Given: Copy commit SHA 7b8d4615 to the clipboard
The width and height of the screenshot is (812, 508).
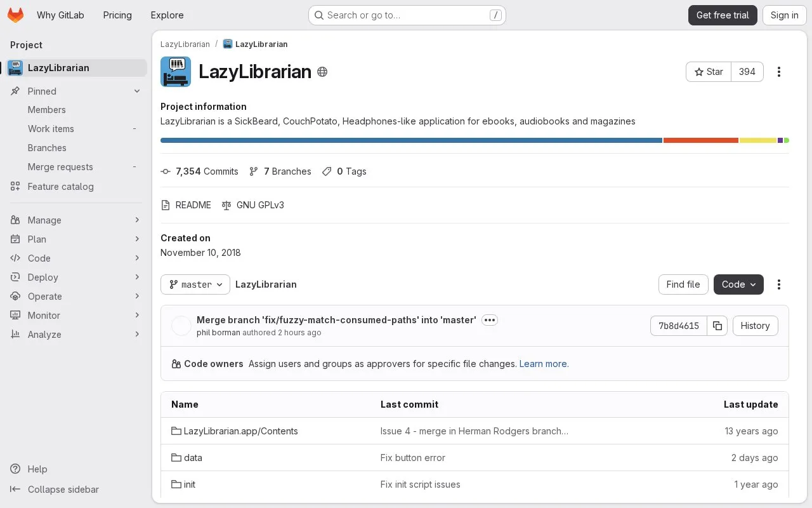Looking at the screenshot, I should [x=717, y=326].
